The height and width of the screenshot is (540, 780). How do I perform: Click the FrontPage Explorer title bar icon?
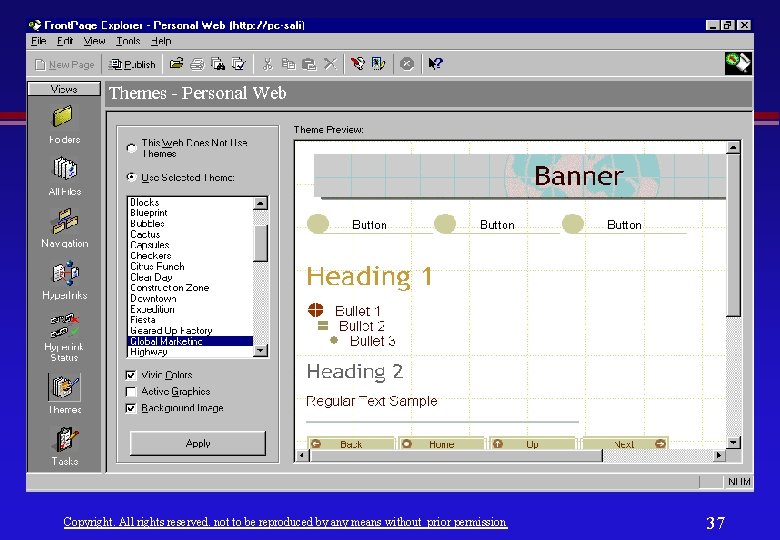35,25
